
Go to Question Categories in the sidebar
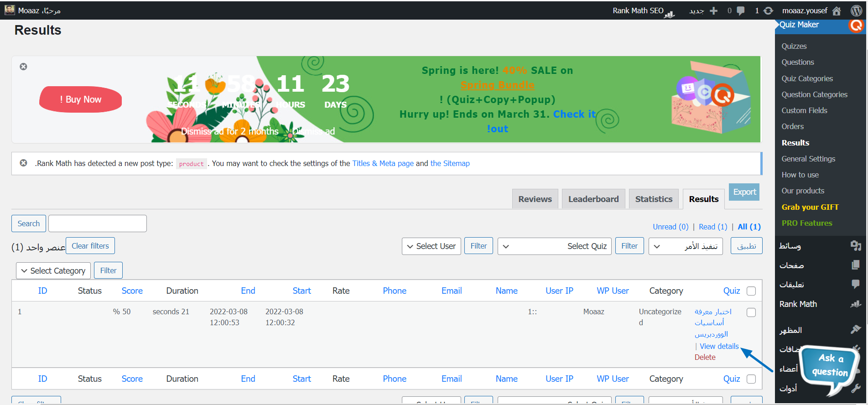(x=815, y=94)
